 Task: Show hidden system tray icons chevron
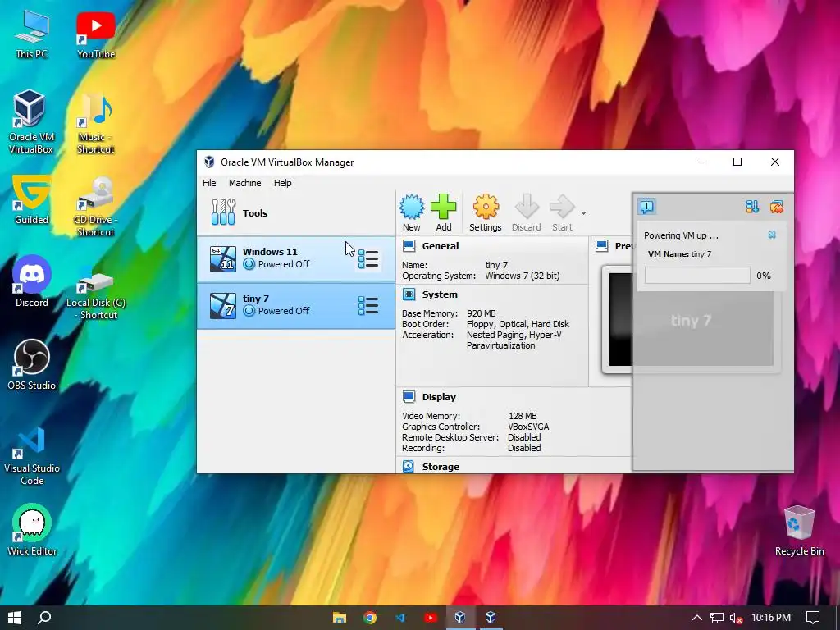tap(696, 618)
